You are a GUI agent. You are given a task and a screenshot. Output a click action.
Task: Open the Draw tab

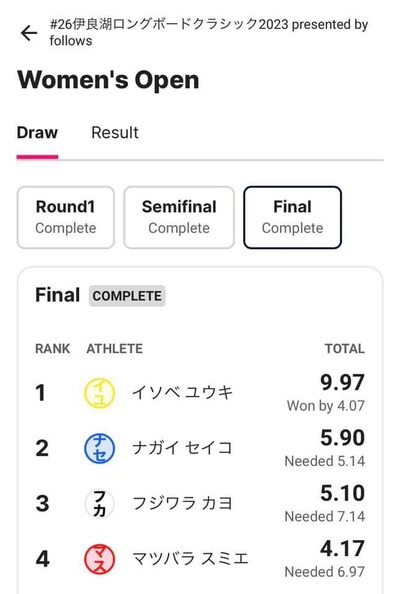point(37,133)
